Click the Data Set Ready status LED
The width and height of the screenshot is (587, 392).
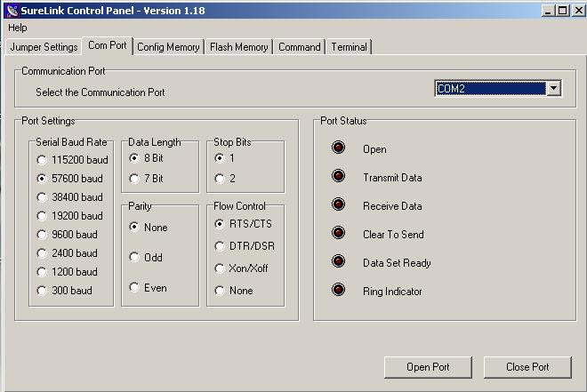339,261
